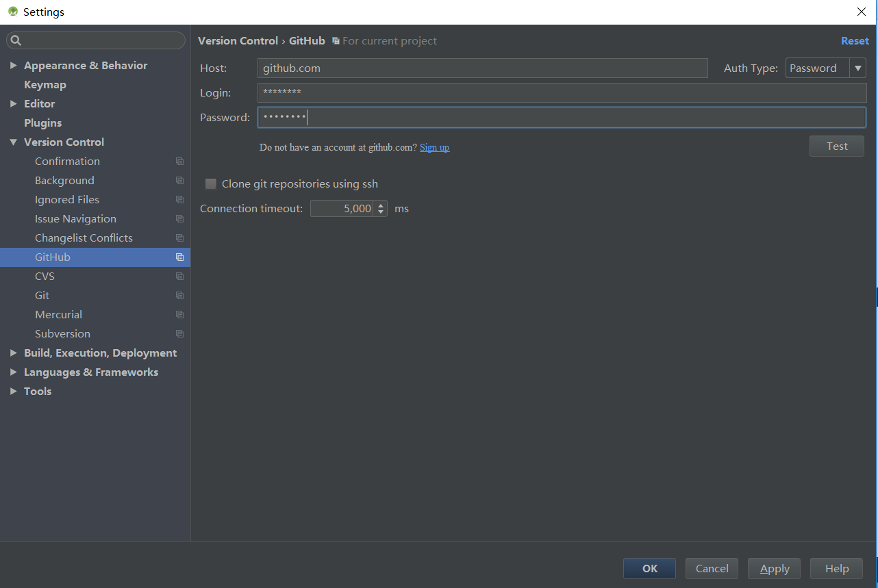Click the project-level icon beside Ignored Files

tap(179, 200)
